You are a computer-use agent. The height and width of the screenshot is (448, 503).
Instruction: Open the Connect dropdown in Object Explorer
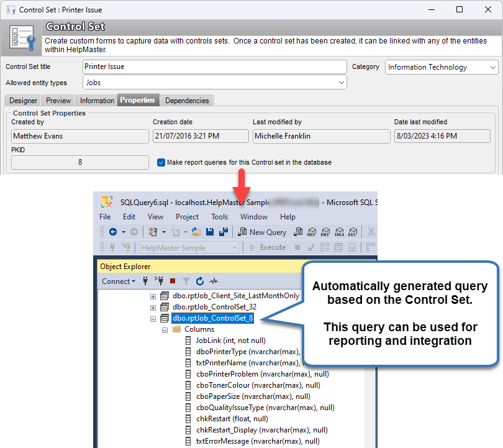(x=119, y=281)
